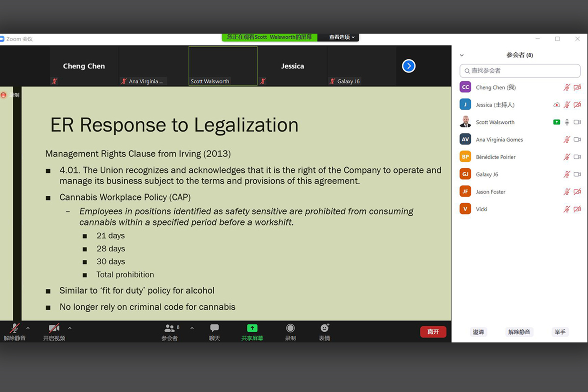The height and width of the screenshot is (392, 588).
Task: Open the reactions (表情) smiley icon
Action: (x=325, y=328)
